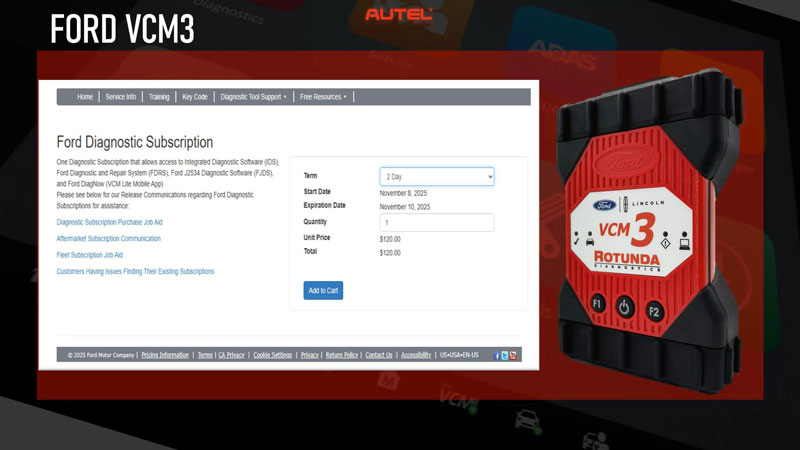
Task: Click the YouTube icon in footer
Action: point(514,355)
